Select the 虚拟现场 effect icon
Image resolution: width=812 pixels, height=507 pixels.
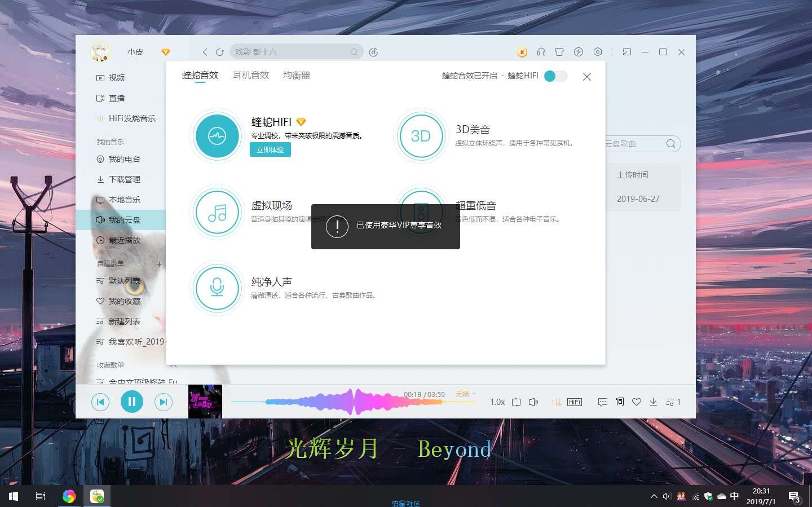[217, 211]
